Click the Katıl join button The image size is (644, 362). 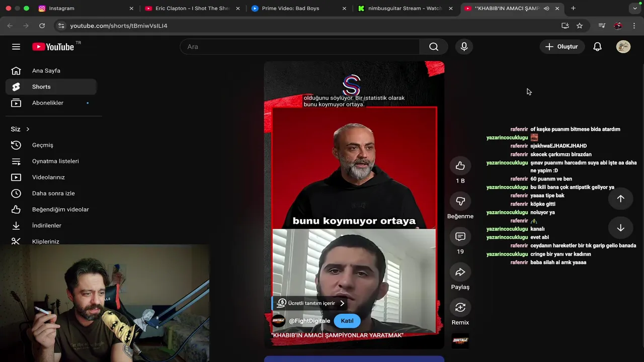coord(347,321)
